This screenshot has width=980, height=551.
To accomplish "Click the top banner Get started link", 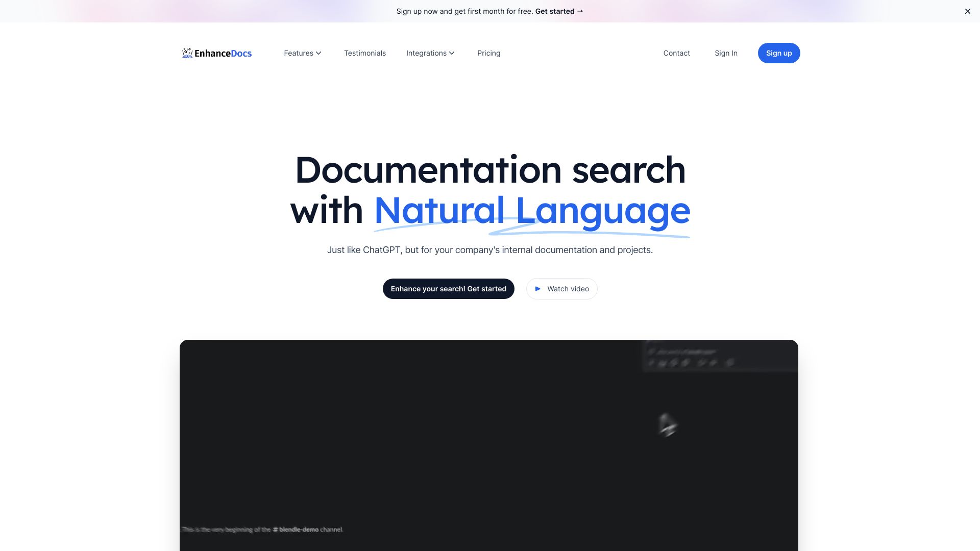I will [x=559, y=11].
